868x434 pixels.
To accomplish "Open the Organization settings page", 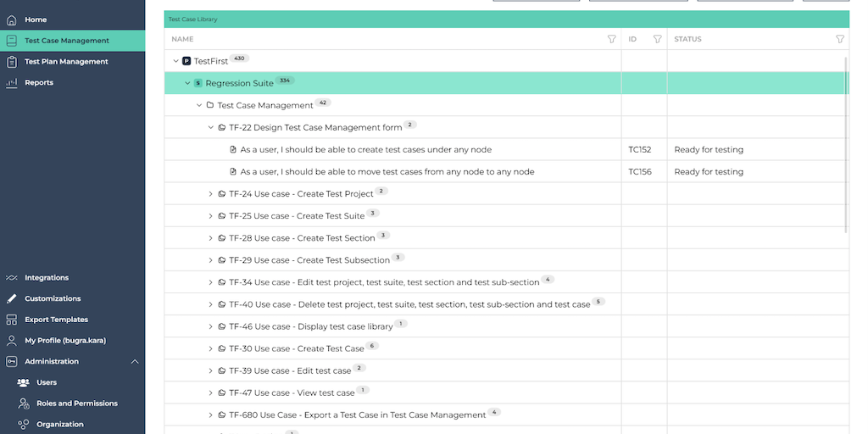I will 59,425.
